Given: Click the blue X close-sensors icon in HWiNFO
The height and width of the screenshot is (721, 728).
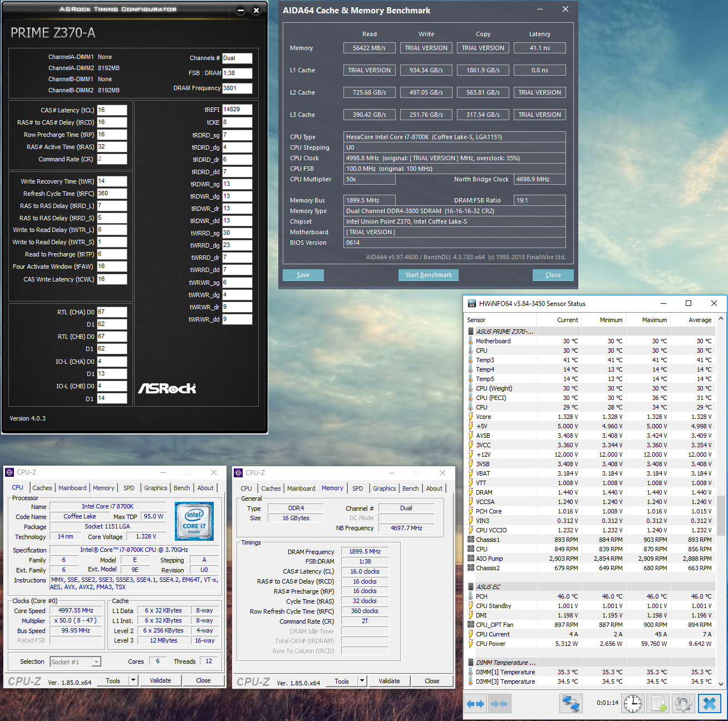Looking at the screenshot, I should (709, 704).
